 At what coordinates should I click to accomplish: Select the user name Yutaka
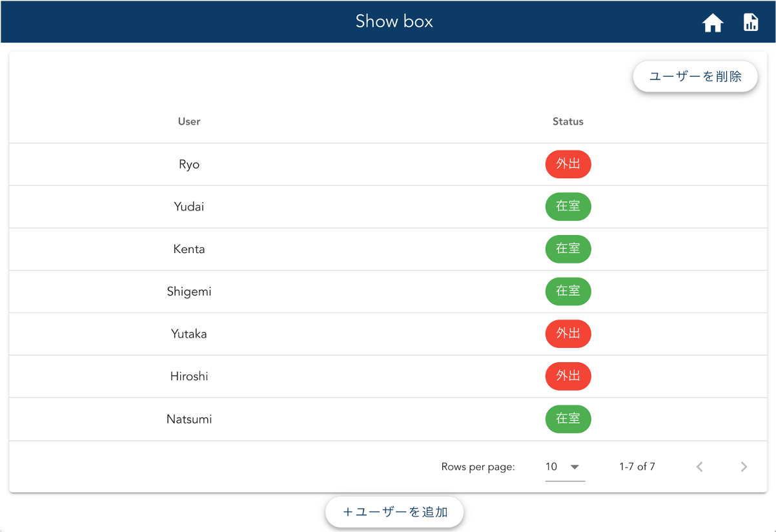189,334
